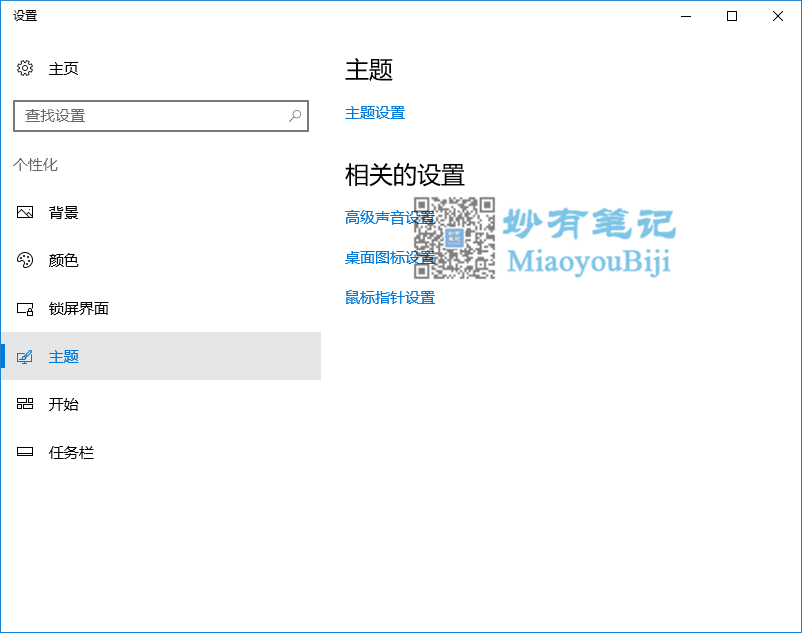Image resolution: width=802 pixels, height=633 pixels.
Task: Click the 任务栏 taskbar icon
Action: coord(25,452)
